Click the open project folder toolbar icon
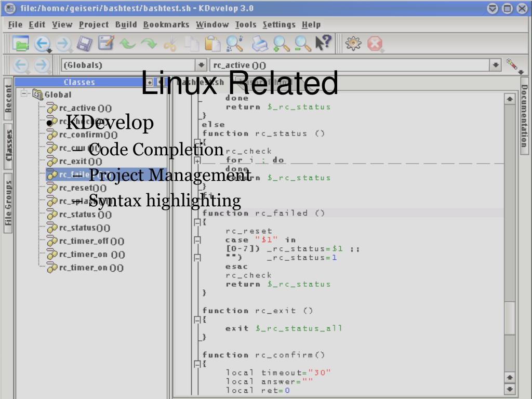This screenshot has height=399, width=532. tap(20, 44)
